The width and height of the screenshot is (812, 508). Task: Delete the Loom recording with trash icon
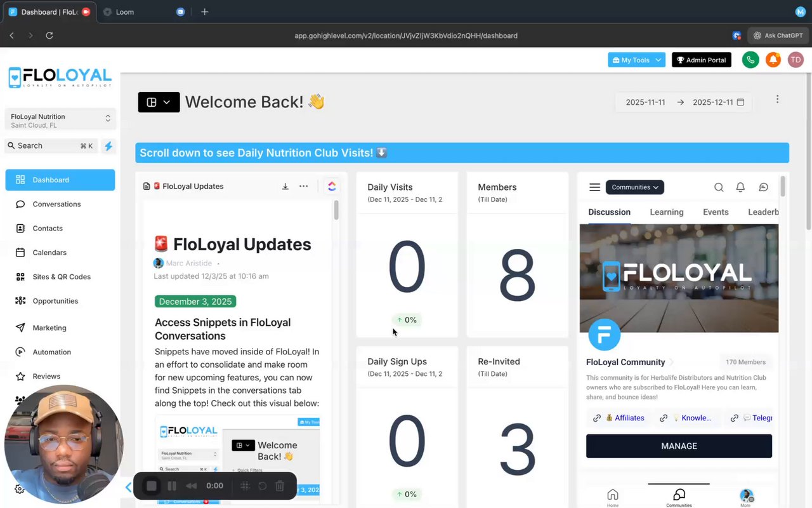pyautogui.click(x=280, y=486)
